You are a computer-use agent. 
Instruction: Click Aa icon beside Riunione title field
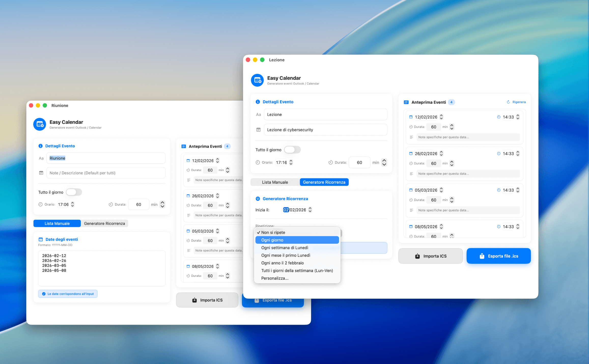41,158
